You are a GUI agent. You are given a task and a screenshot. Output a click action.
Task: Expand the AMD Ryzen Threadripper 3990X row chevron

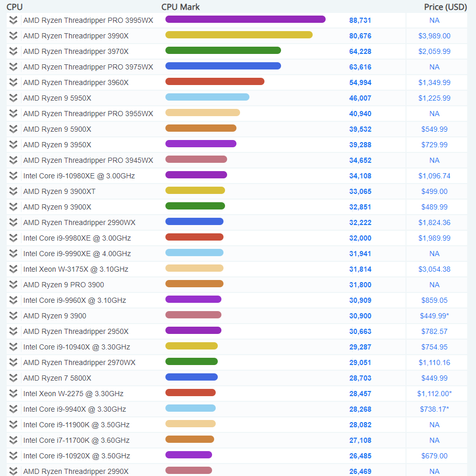click(x=13, y=36)
